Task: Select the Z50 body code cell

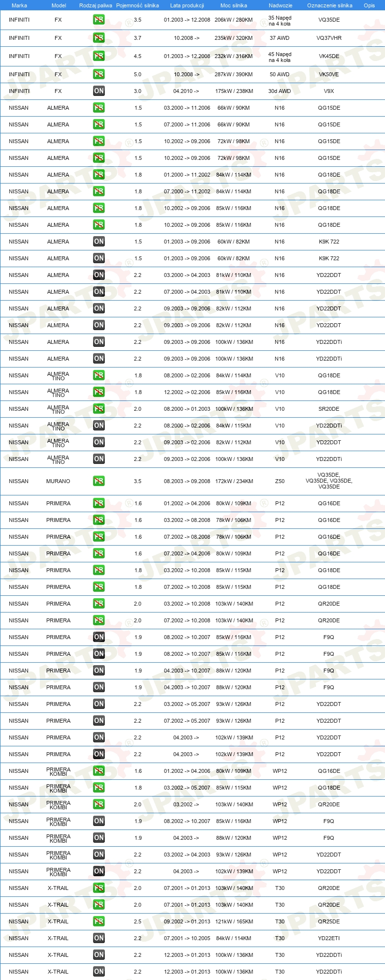Action: coord(280,481)
